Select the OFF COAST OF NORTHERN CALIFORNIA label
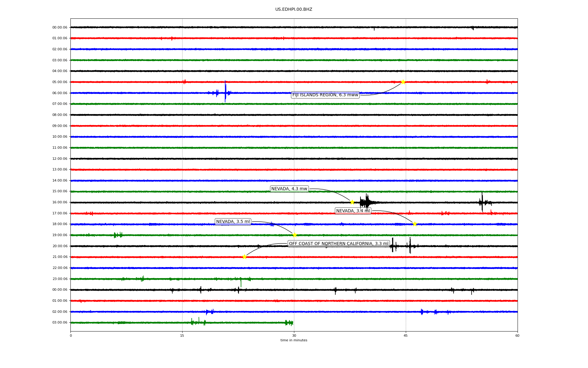Image resolution: width=588 pixels, height=368 pixels. tap(338, 244)
